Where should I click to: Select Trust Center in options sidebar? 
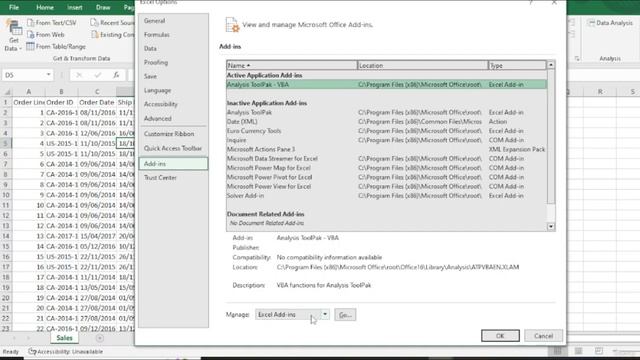(173, 178)
